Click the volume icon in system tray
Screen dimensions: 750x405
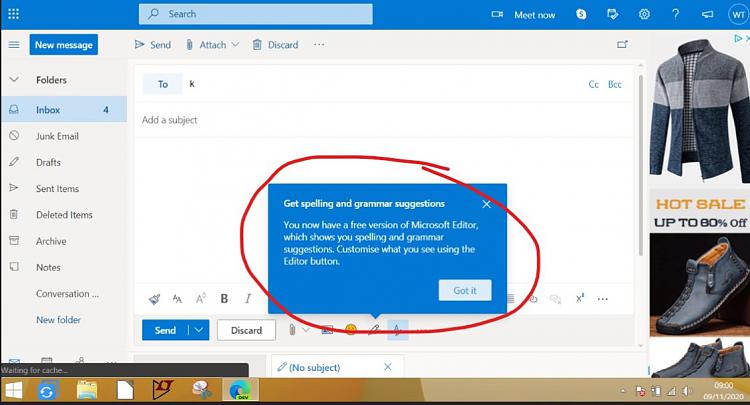tap(686, 391)
